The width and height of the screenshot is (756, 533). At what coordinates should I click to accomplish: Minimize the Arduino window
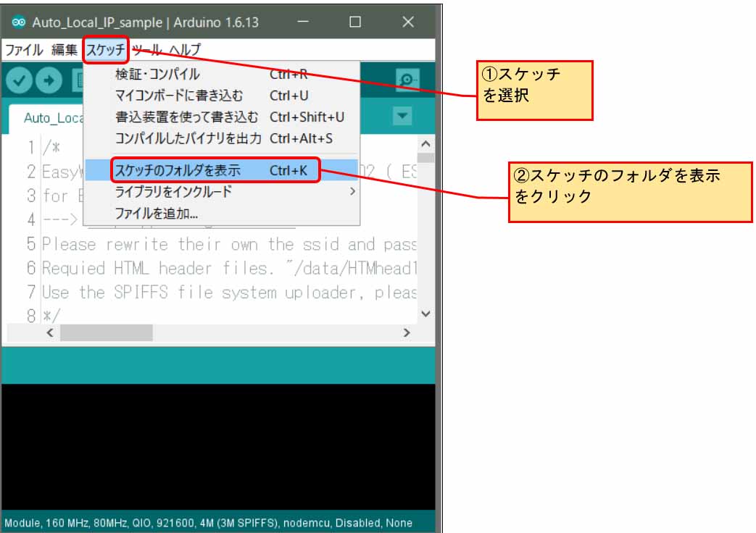coord(303,22)
